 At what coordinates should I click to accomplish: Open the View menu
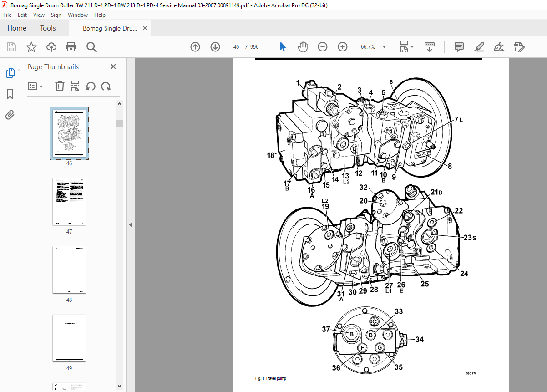39,15
